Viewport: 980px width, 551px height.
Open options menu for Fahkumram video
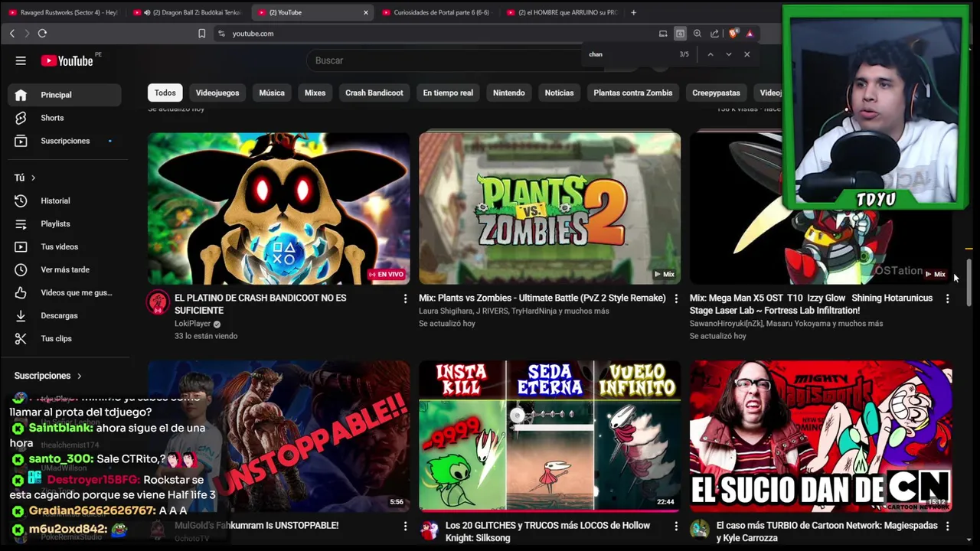point(405,526)
